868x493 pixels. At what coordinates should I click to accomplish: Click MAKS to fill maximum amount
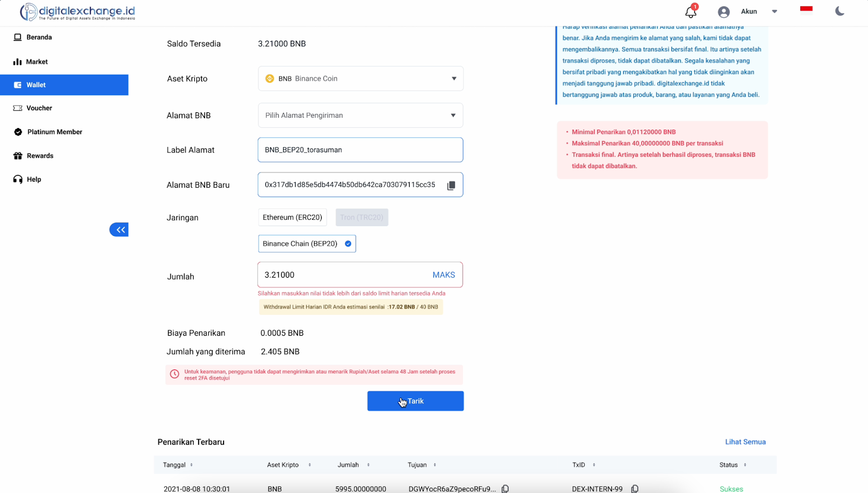click(x=444, y=275)
